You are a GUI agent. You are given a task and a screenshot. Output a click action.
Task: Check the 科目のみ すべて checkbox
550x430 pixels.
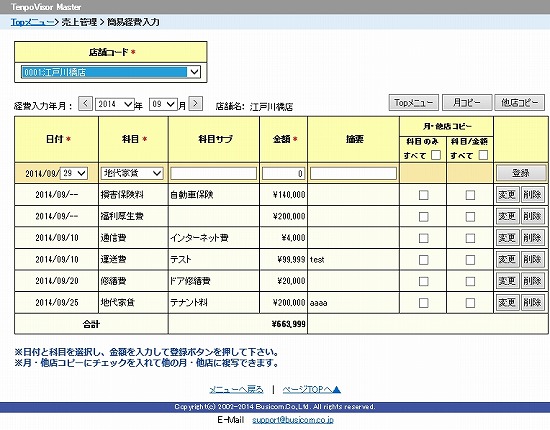point(436,155)
